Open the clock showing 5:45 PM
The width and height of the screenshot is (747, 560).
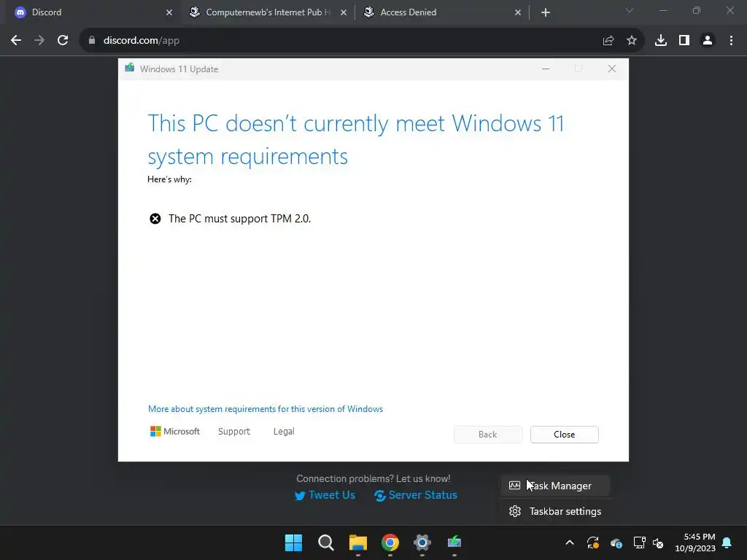pos(695,542)
